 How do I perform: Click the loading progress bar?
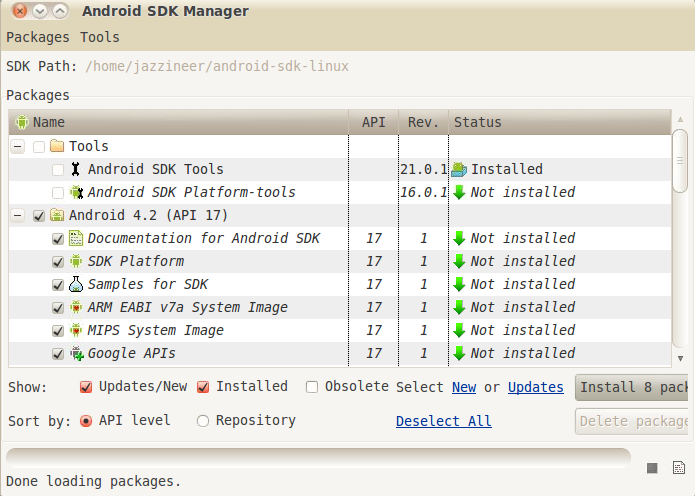318,458
